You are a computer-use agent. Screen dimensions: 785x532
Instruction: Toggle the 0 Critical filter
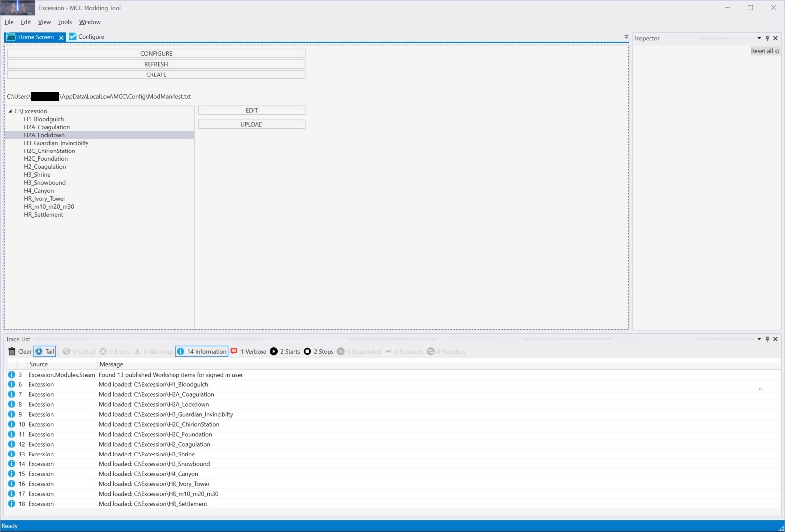[x=79, y=351]
